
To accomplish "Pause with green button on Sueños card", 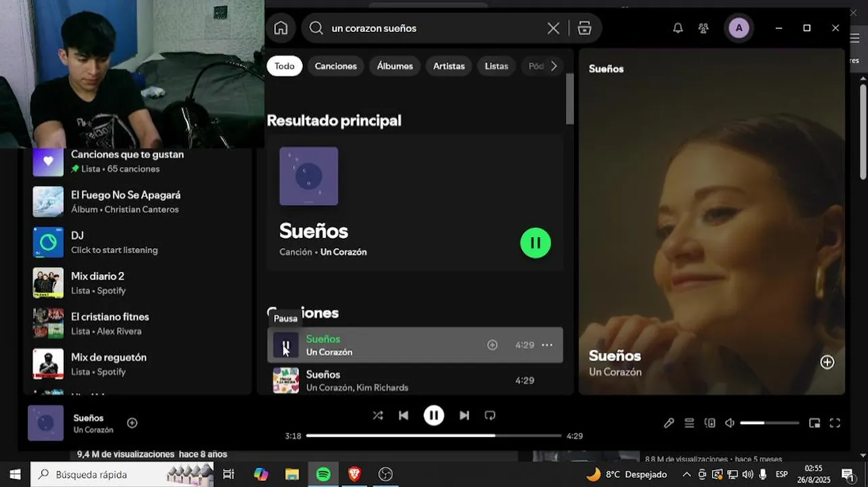I will point(535,242).
